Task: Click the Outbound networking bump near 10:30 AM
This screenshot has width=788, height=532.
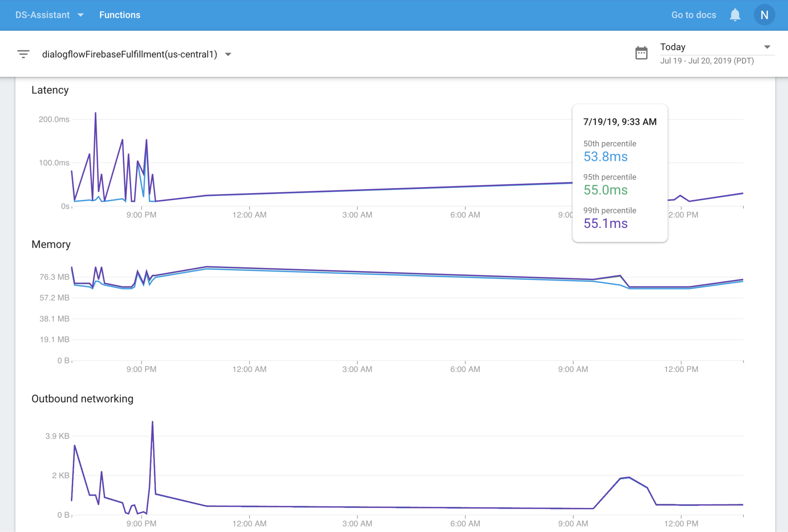Action: pos(629,478)
